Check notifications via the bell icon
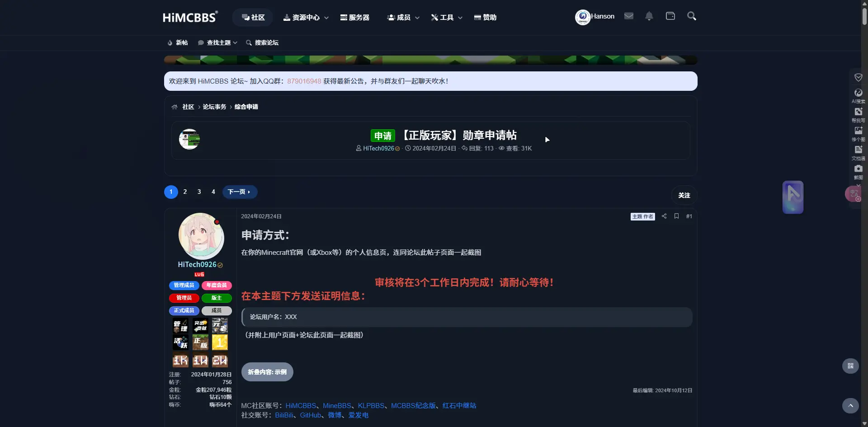 (x=649, y=16)
